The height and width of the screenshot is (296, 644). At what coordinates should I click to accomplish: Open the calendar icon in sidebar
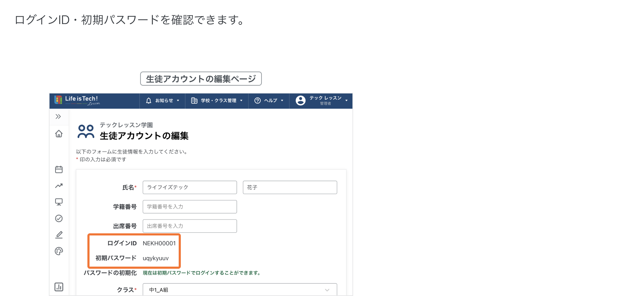click(x=59, y=170)
